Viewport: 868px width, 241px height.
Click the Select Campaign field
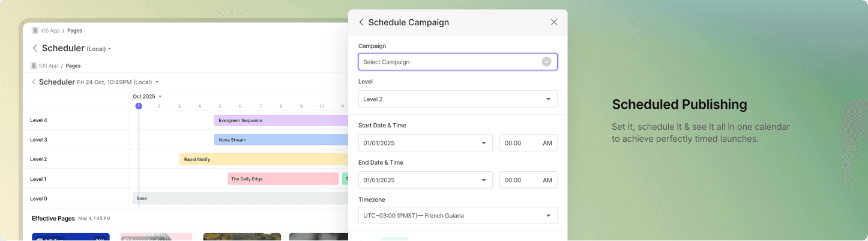coord(450,62)
